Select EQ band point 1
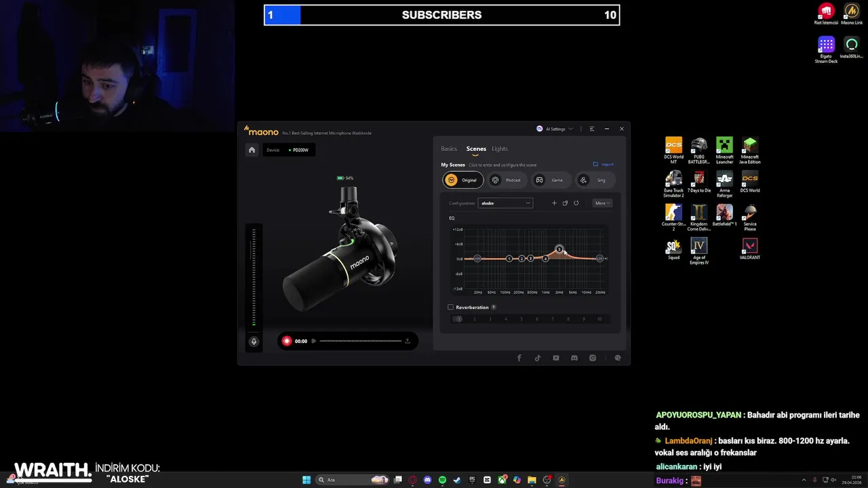 [x=509, y=259]
